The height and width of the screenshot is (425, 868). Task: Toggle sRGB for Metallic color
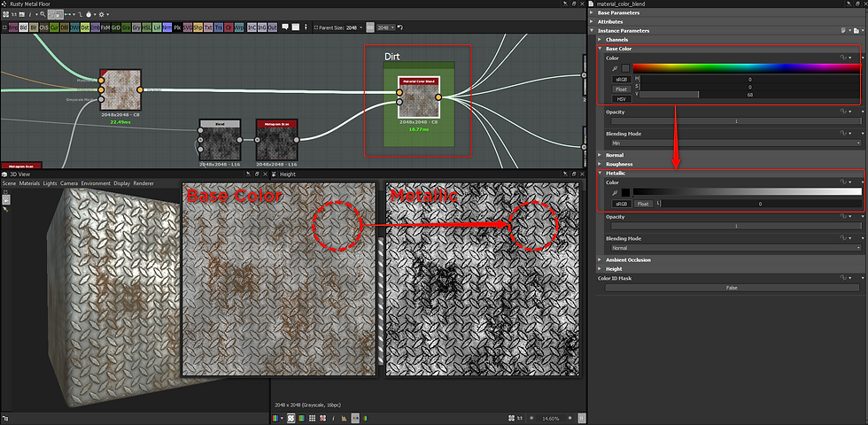(622, 204)
